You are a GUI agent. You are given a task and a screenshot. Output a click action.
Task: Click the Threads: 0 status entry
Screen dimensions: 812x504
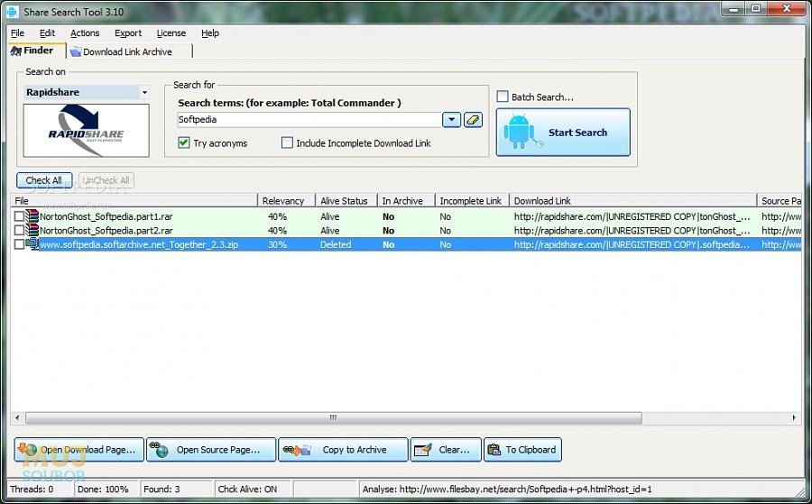(32, 489)
